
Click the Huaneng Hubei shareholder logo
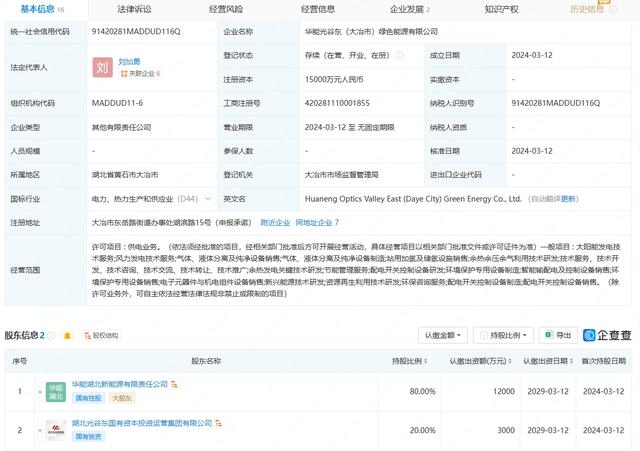[x=54, y=390]
